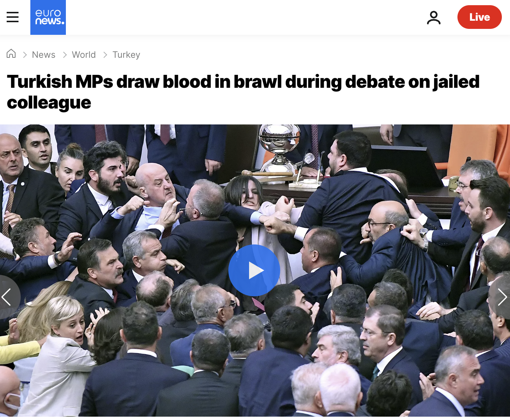Click the blonde woman in the white jacket
Viewport: 510px width, 420px height.
click(63, 352)
